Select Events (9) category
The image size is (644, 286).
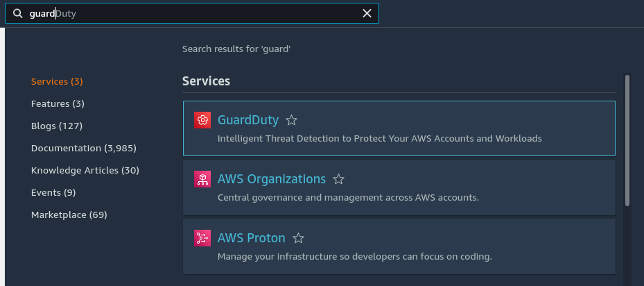click(53, 192)
